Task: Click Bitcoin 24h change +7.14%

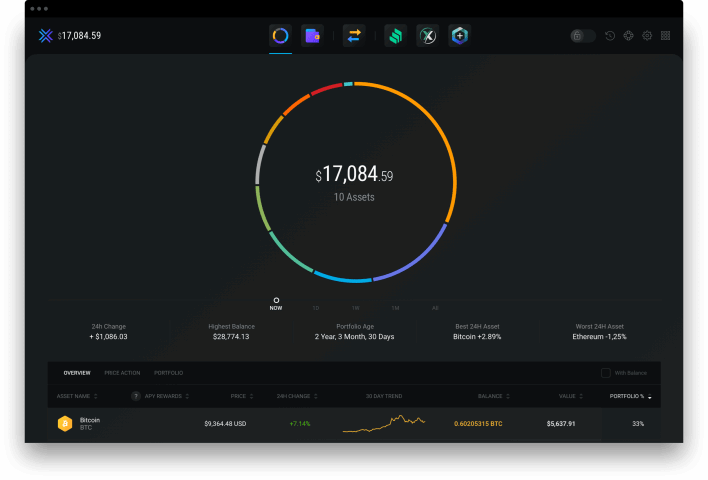Action: (300, 424)
